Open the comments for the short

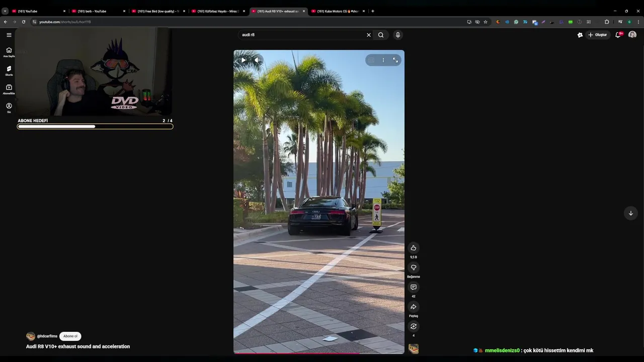(414, 287)
